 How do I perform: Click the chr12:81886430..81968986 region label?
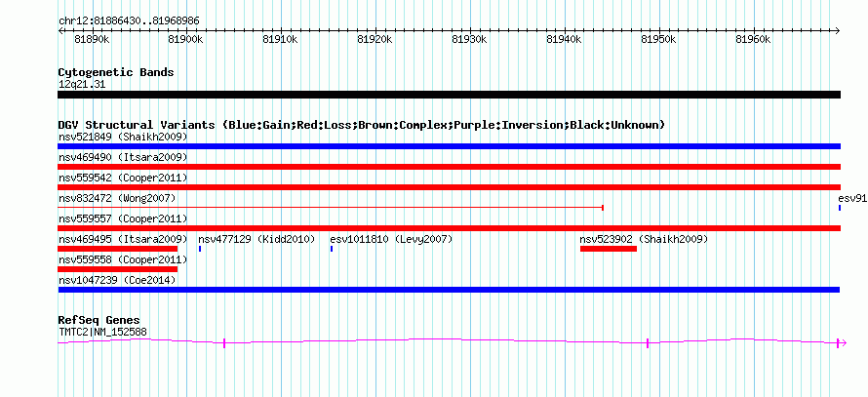click(x=129, y=21)
